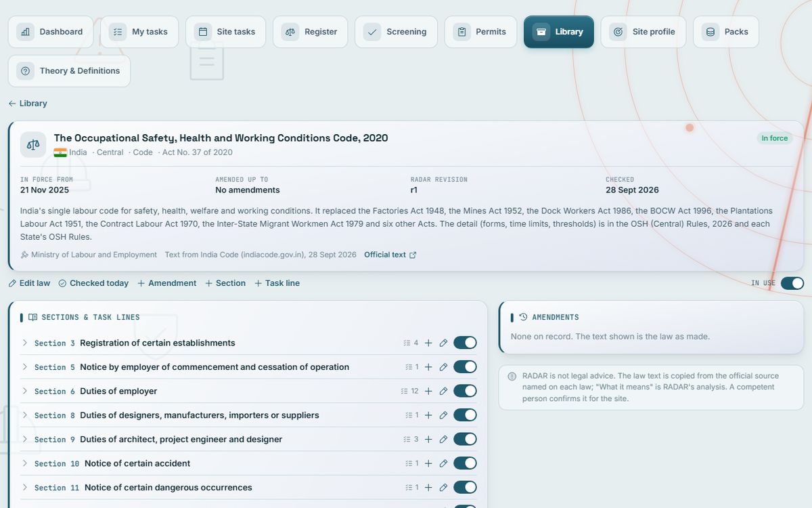Disable the Section 11 toggle
The height and width of the screenshot is (508, 812).
pos(466,487)
